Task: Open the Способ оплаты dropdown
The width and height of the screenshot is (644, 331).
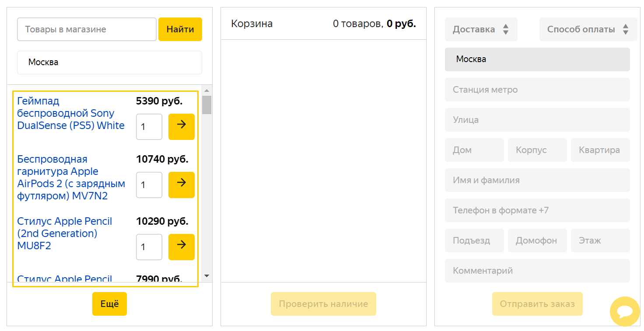Action: [588, 29]
